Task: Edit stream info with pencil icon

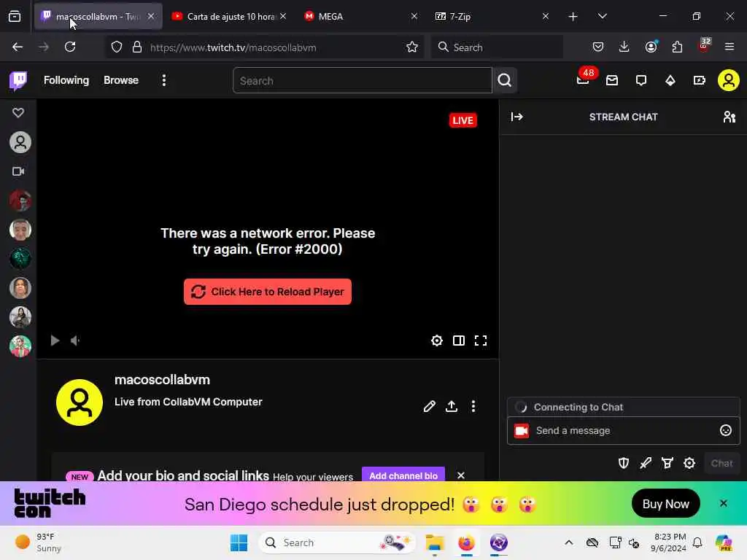Action: tap(429, 406)
